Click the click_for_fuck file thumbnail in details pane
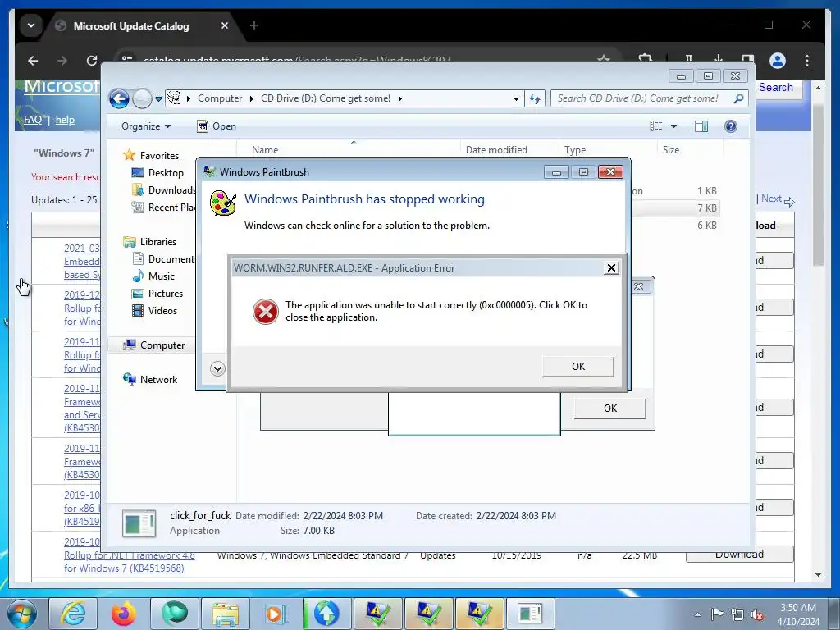The height and width of the screenshot is (630, 840). (139, 523)
